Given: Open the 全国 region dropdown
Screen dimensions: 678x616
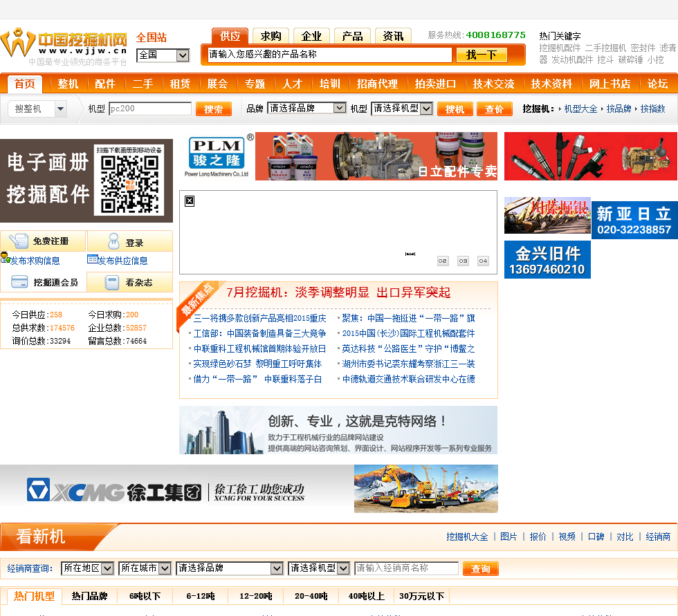Looking at the screenshot, I should [163, 55].
